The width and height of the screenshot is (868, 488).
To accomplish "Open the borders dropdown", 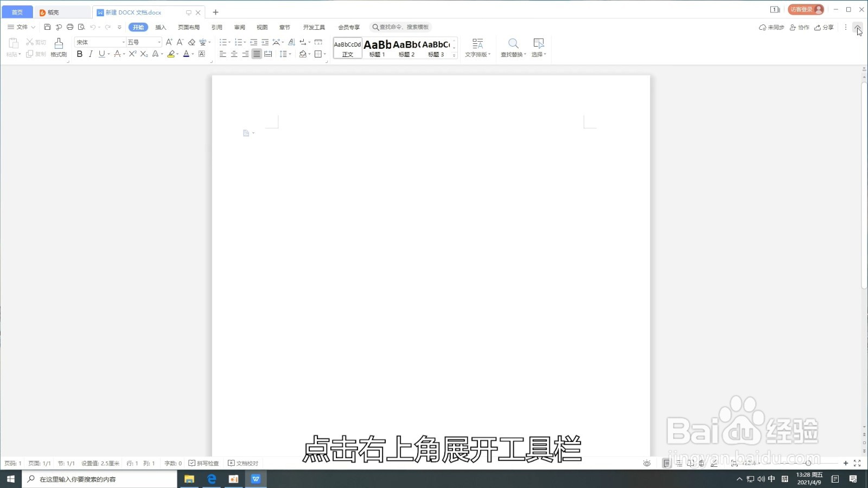I will click(325, 54).
